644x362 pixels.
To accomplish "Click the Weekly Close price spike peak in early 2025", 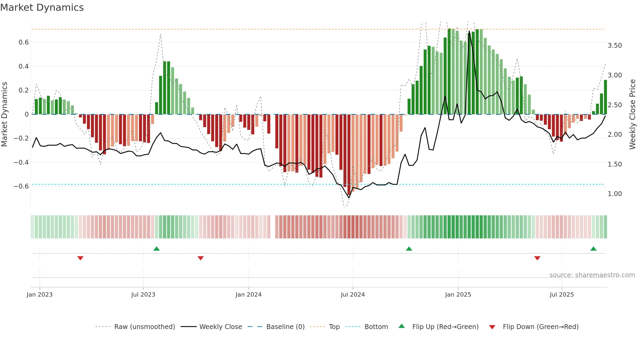I will click(x=469, y=31).
